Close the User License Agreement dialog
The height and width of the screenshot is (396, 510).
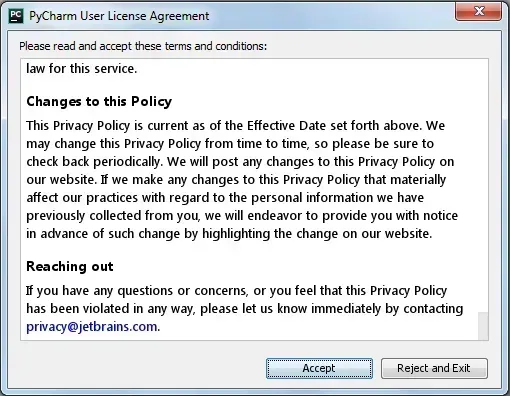[478, 11]
